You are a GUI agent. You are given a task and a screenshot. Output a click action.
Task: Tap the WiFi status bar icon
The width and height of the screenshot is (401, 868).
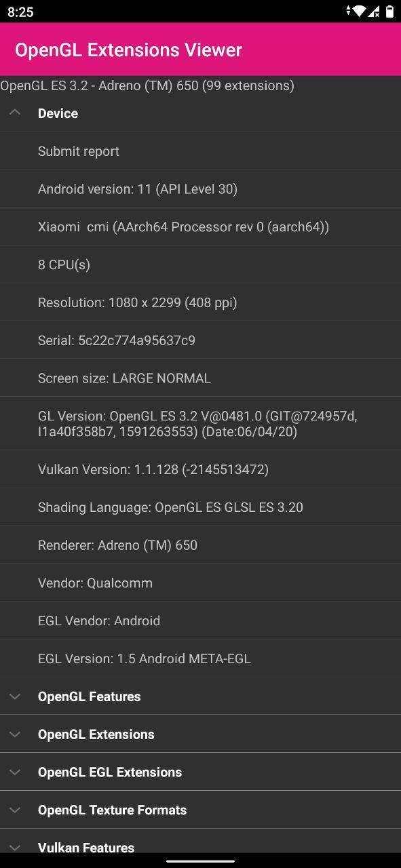click(360, 12)
